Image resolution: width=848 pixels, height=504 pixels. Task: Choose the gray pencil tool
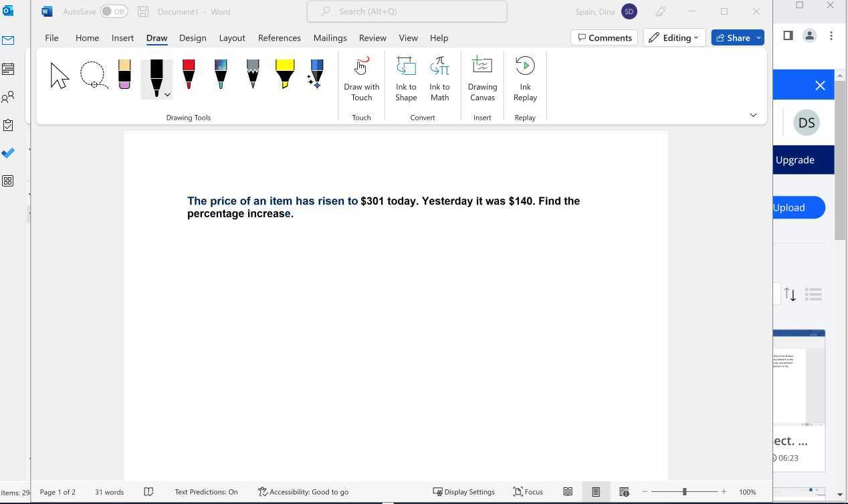(x=253, y=74)
